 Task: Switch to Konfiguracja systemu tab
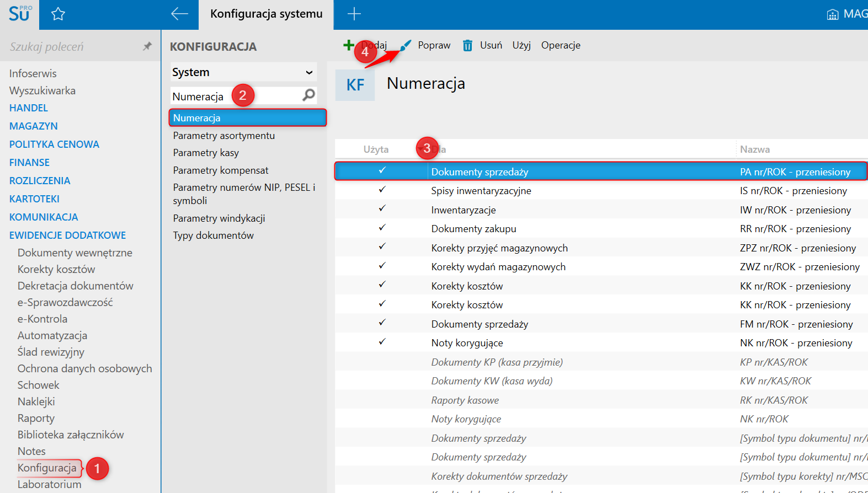click(266, 14)
